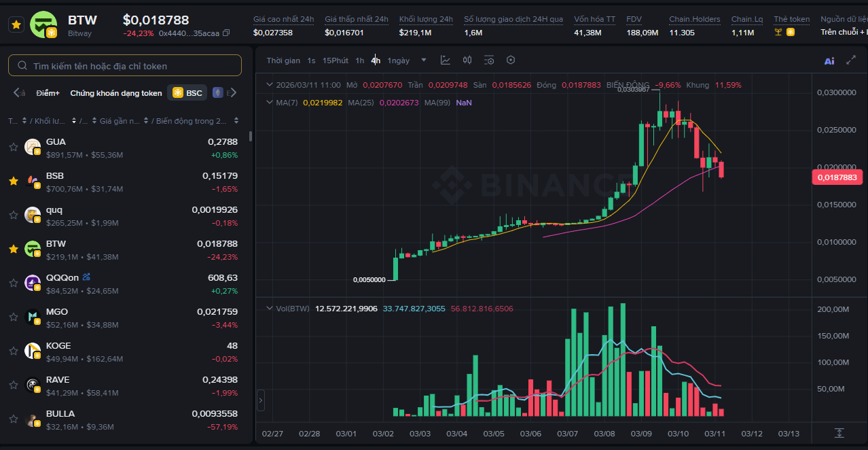This screenshot has height=450, width=868.
Task: Switch to the BSC chain tab
Action: click(187, 93)
